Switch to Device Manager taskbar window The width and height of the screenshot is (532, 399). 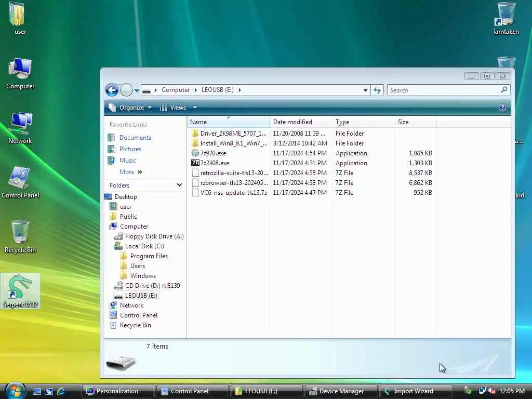pyautogui.click(x=341, y=391)
